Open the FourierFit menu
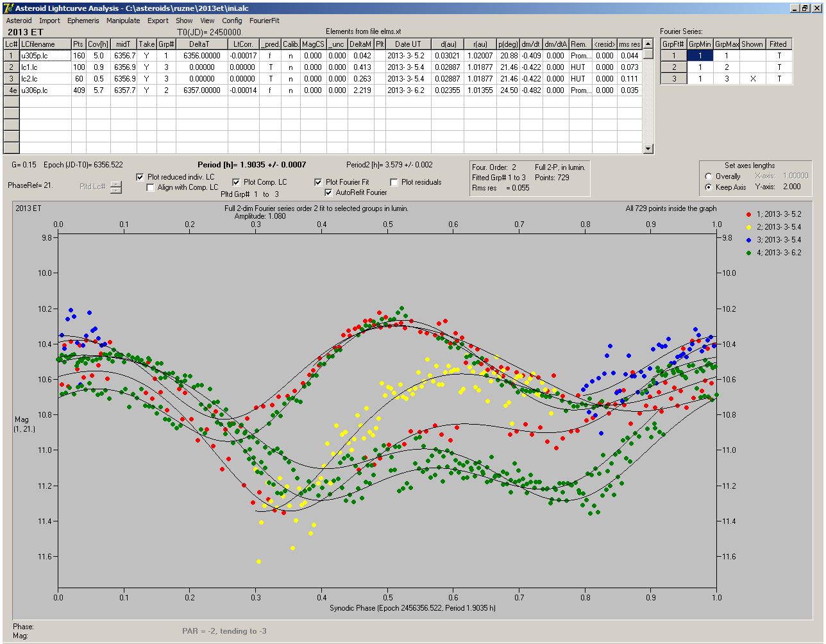Image resolution: width=826 pixels, height=644 pixels. tap(264, 21)
